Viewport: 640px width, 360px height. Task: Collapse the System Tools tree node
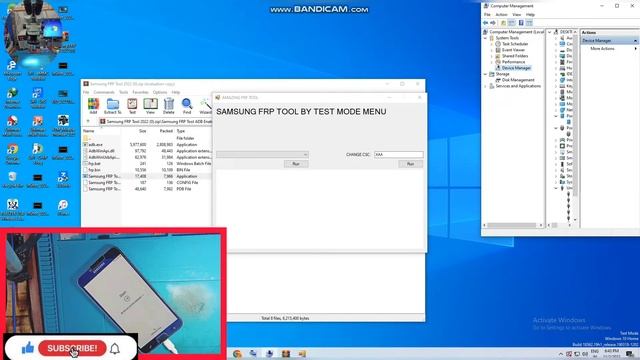coord(486,38)
